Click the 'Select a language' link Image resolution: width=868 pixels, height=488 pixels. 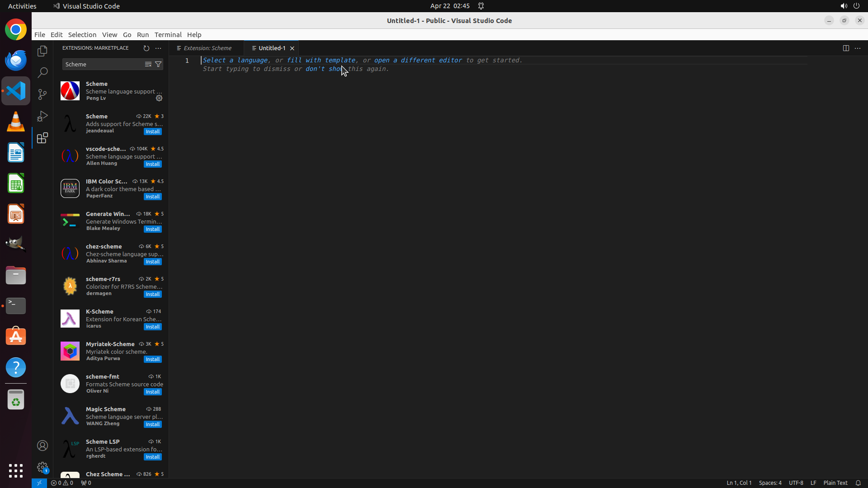tap(235, 60)
